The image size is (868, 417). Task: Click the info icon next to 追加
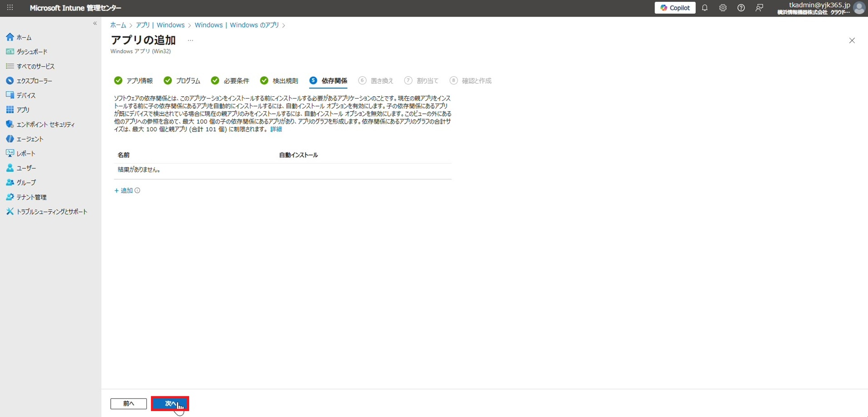coord(137,191)
